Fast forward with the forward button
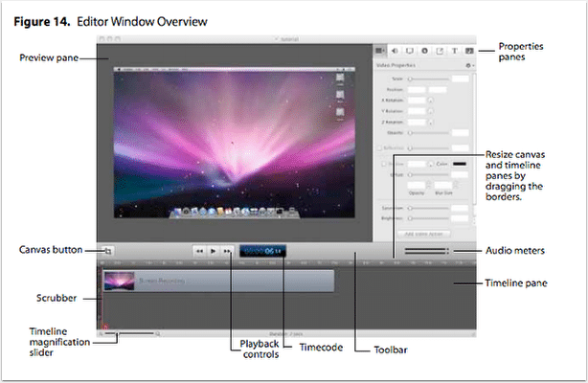The height and width of the screenshot is (383, 588). [227, 251]
